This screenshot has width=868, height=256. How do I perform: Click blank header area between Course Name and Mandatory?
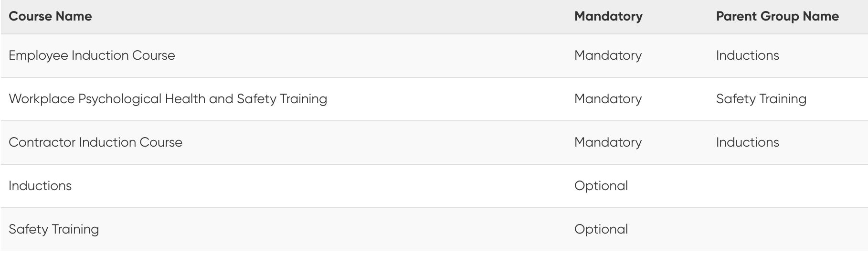pos(334,16)
